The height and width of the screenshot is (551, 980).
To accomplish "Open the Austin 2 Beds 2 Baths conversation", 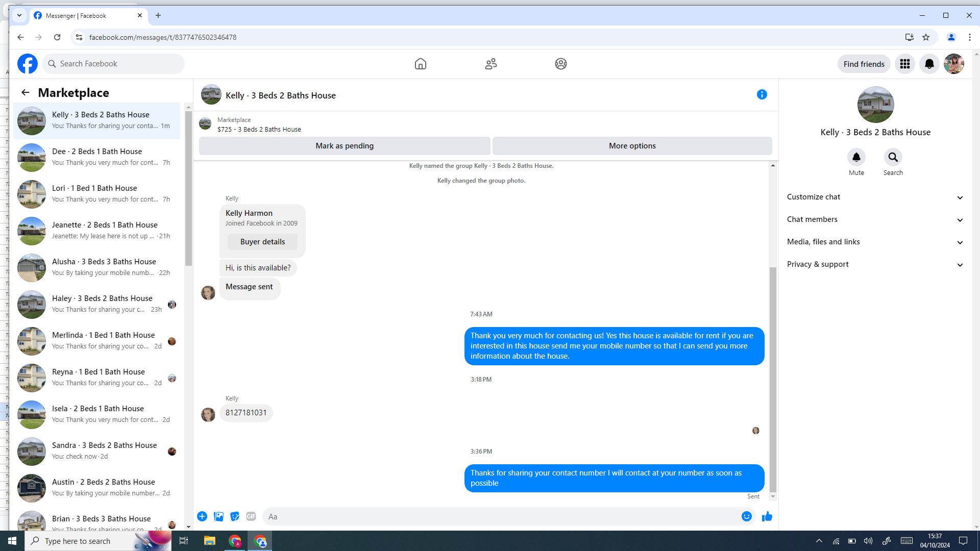I will [x=97, y=488].
